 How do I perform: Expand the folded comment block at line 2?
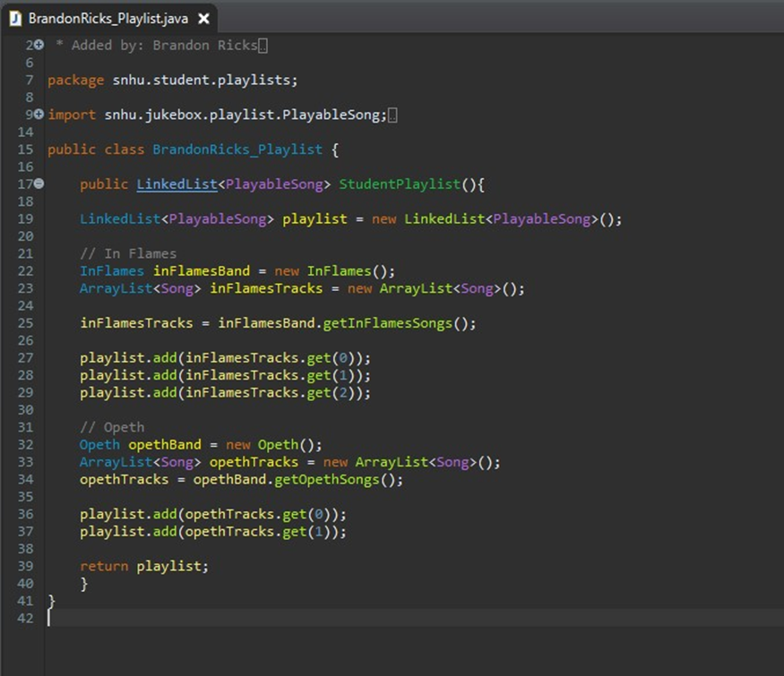(38, 45)
